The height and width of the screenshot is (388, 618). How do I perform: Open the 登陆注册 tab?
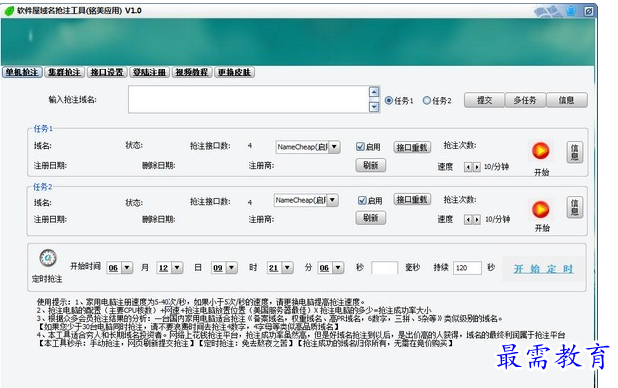point(149,73)
